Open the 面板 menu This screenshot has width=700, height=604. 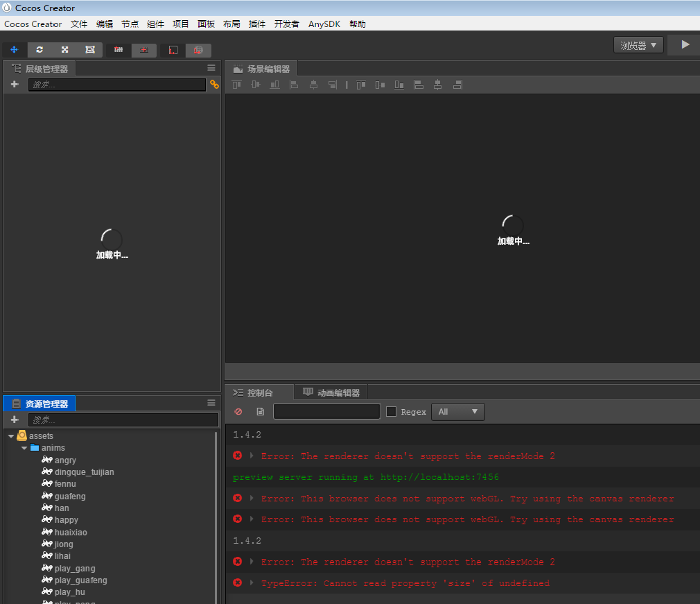pyautogui.click(x=207, y=24)
